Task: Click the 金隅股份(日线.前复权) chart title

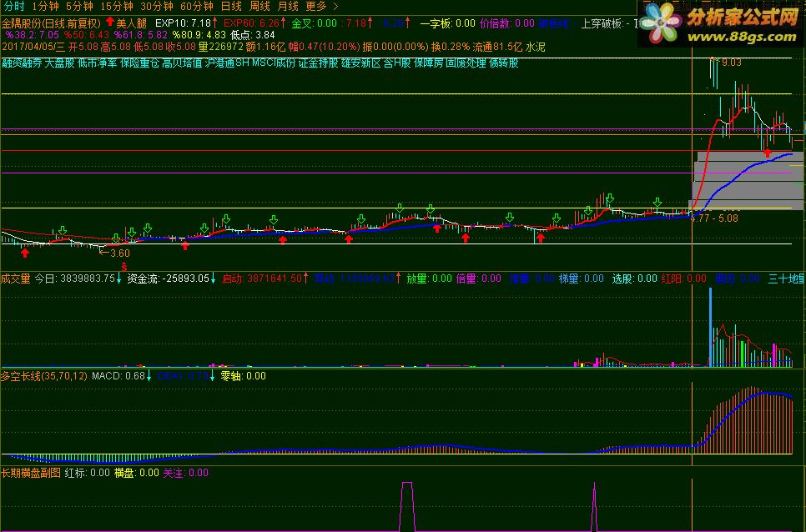Action: tap(51, 23)
